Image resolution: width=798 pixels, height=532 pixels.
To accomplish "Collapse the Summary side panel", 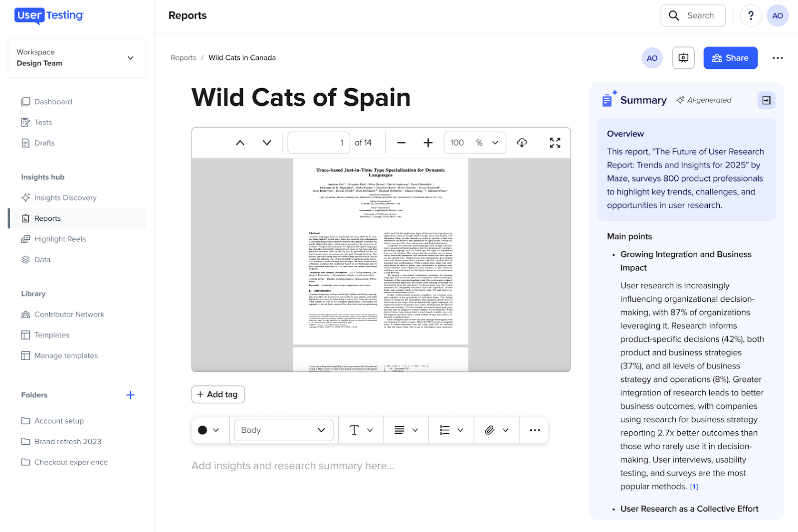I will [x=766, y=100].
